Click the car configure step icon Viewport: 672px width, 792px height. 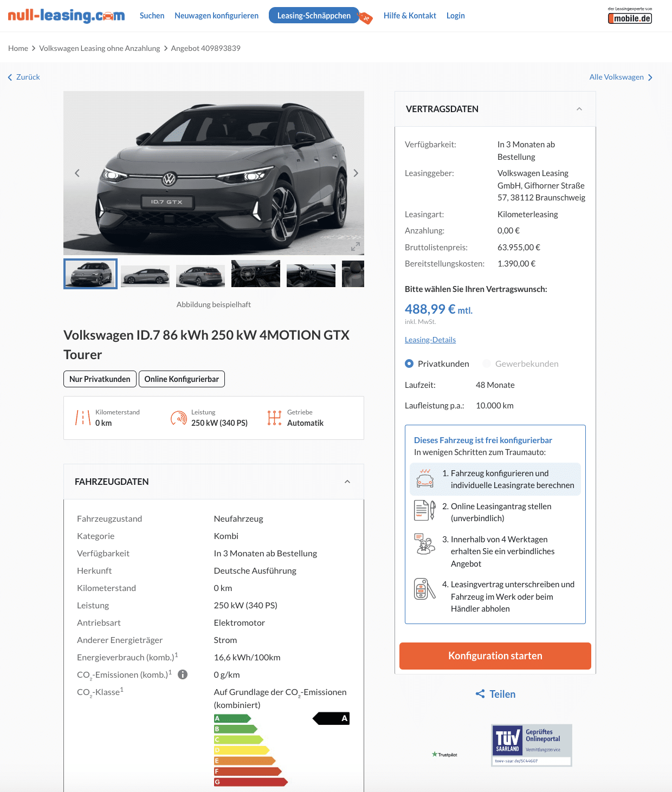pyautogui.click(x=425, y=478)
